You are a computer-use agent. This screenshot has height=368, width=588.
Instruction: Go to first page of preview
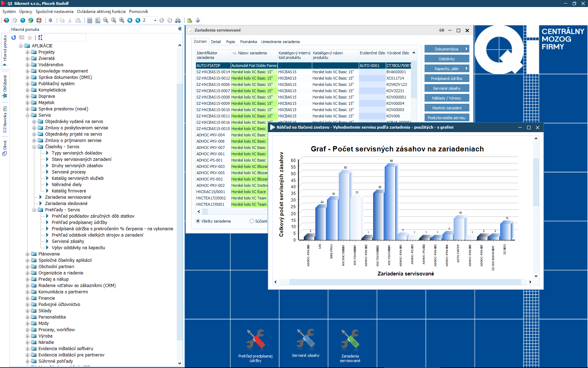tap(130, 20)
